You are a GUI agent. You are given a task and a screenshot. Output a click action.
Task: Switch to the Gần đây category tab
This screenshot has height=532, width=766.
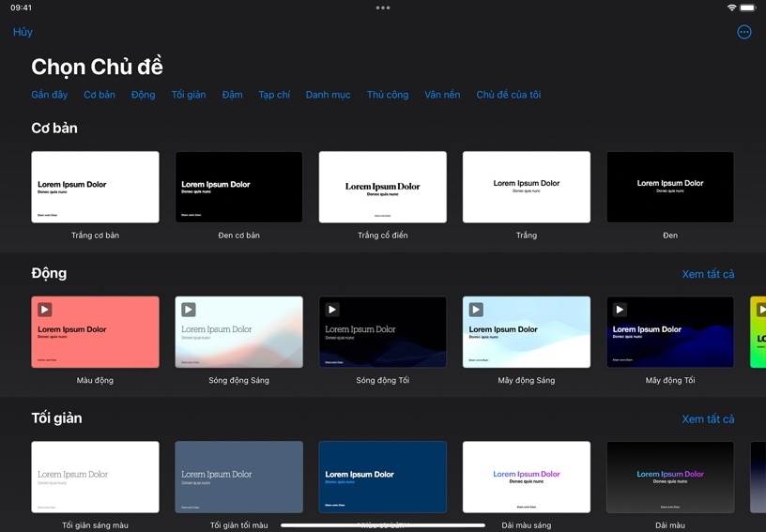tap(50, 95)
